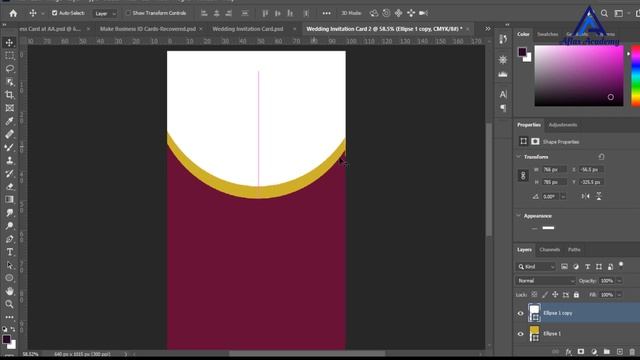This screenshot has width=640, height=360.
Task: Open the Search icon at top right
Action: click(x=604, y=13)
